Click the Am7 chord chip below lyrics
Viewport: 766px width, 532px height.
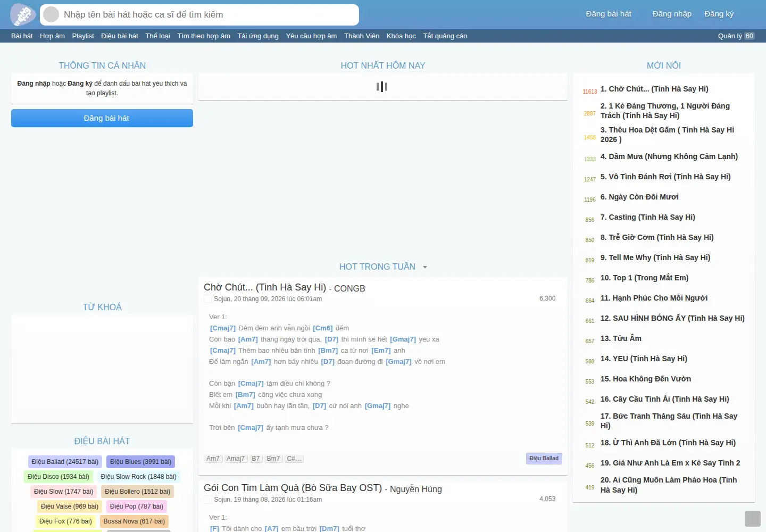[x=213, y=459]
